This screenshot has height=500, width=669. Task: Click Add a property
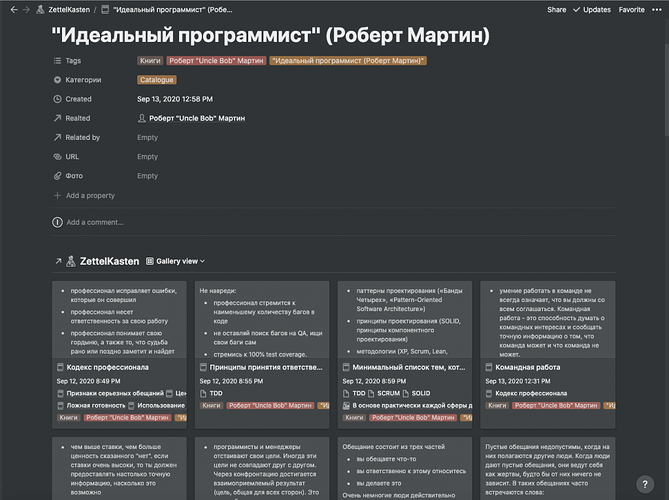tap(90, 195)
